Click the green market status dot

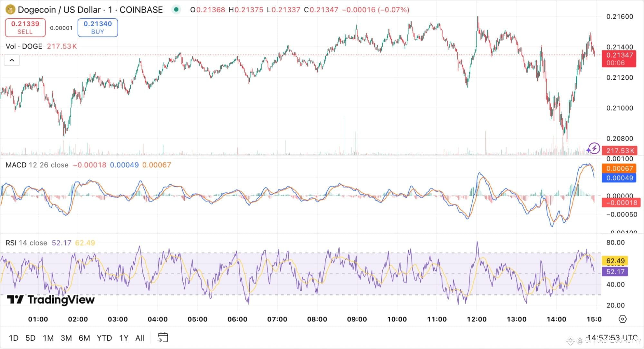coord(176,10)
